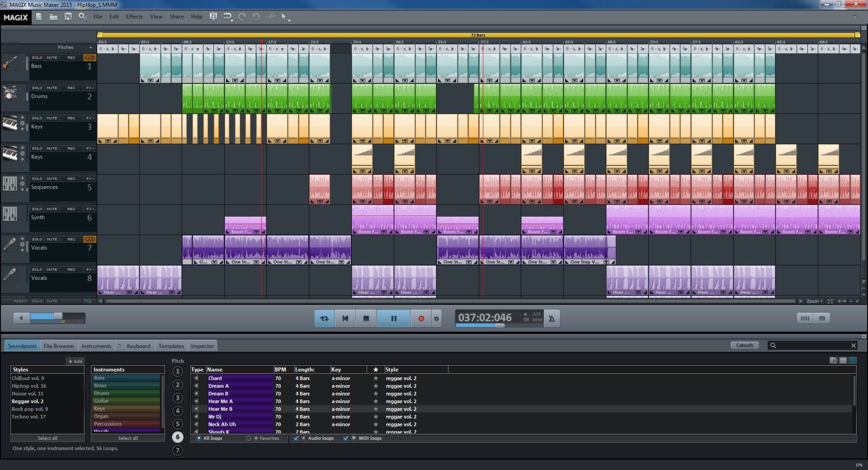868x470 pixels.
Task: Click the Catooh button
Action: pyautogui.click(x=744, y=345)
